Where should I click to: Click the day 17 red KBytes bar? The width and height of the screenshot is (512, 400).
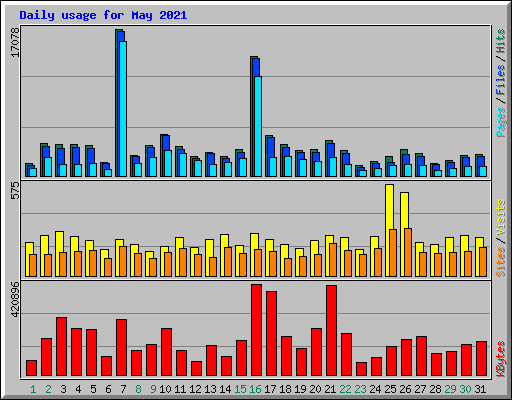[x=271, y=334]
